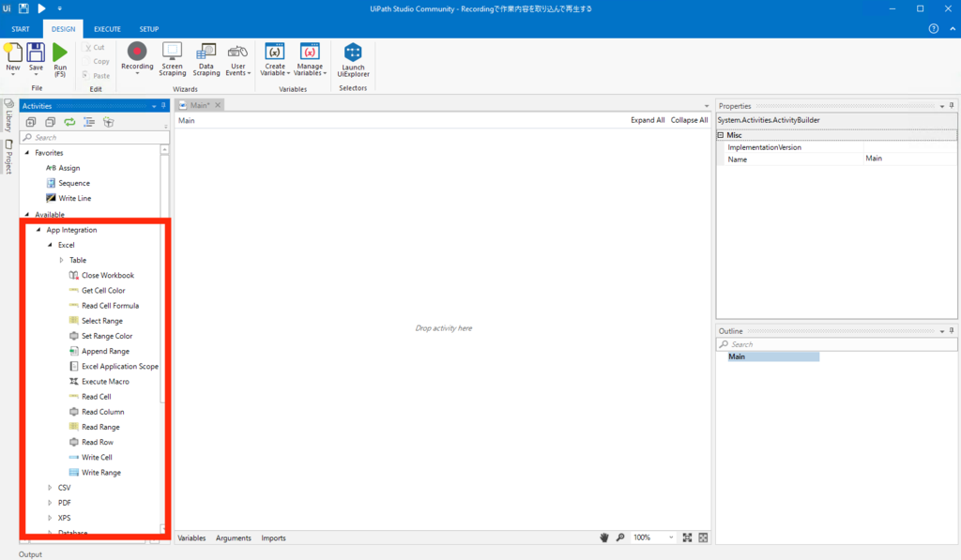Open Screen Scraping wizard

173,59
